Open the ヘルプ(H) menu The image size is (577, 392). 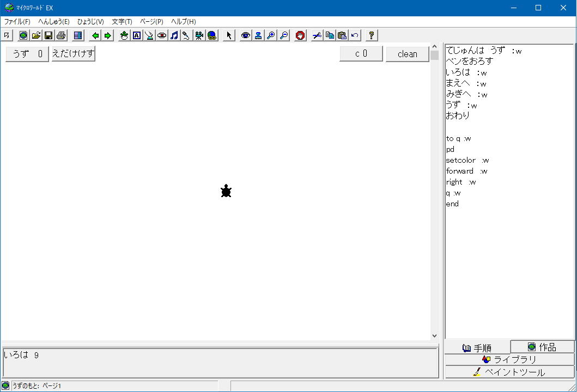click(183, 22)
